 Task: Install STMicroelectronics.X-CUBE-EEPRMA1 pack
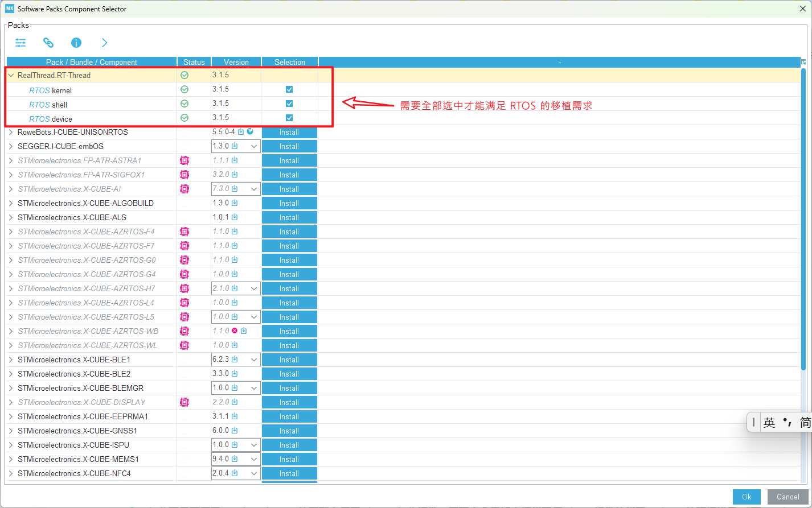[x=289, y=416]
